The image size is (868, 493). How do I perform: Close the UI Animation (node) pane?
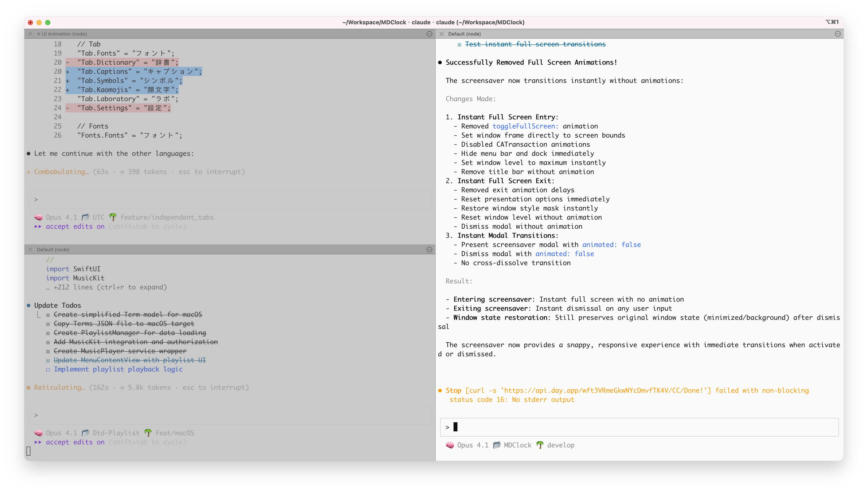pos(30,34)
